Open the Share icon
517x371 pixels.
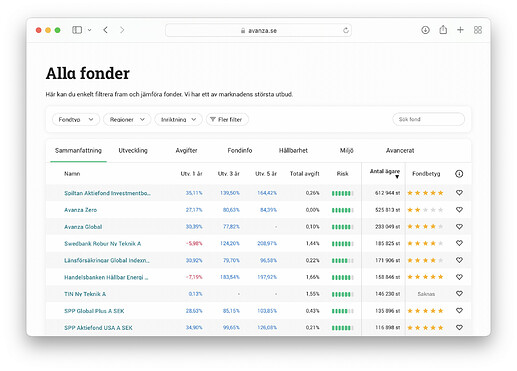click(x=443, y=30)
